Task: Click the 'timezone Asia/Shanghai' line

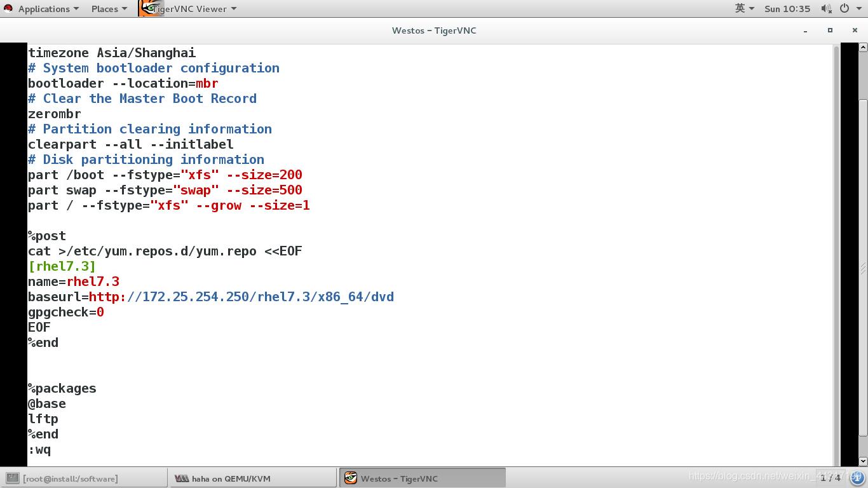Action: [x=112, y=53]
